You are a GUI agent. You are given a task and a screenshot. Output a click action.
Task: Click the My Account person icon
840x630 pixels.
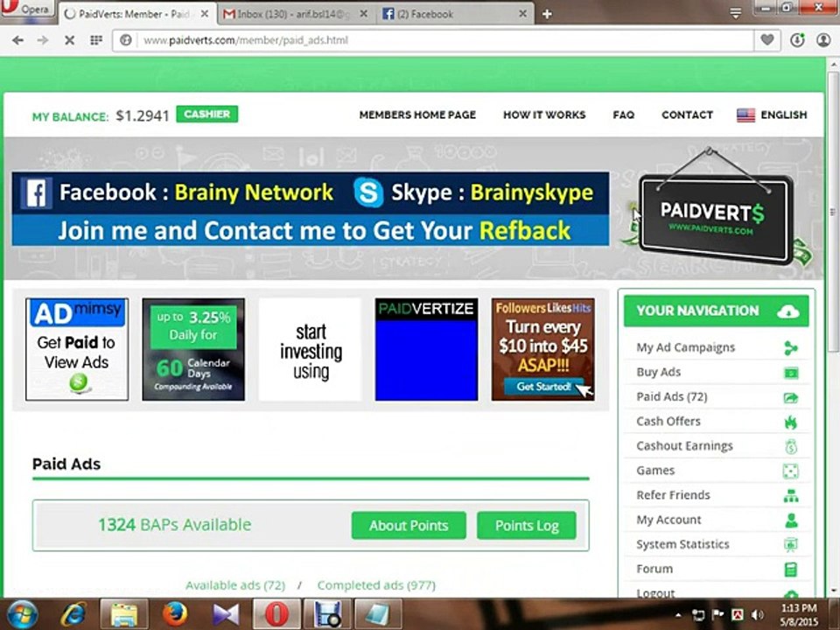click(791, 520)
